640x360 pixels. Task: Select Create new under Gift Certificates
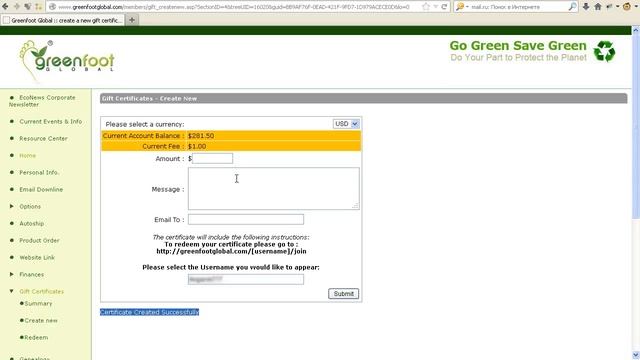[x=41, y=321]
